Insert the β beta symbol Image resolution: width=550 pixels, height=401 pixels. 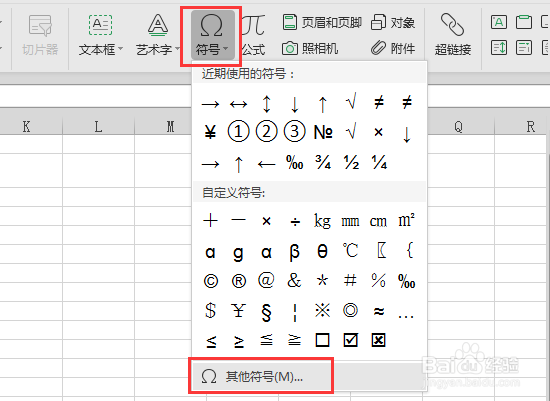pyautogui.click(x=295, y=252)
